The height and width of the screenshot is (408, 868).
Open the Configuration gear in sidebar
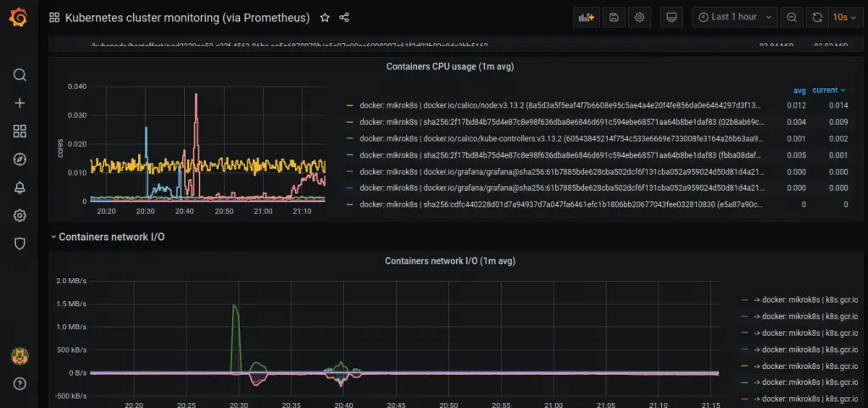pyautogui.click(x=19, y=215)
